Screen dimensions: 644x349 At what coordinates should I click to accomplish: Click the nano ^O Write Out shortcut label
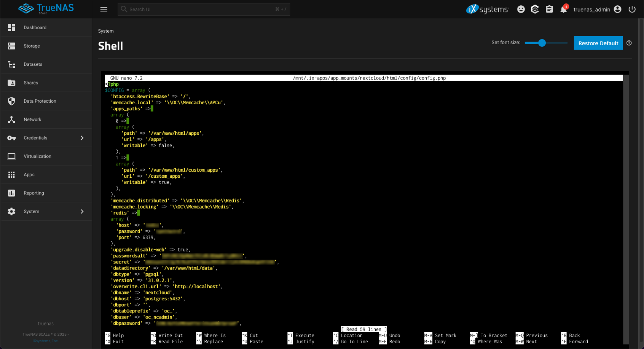pos(167,336)
